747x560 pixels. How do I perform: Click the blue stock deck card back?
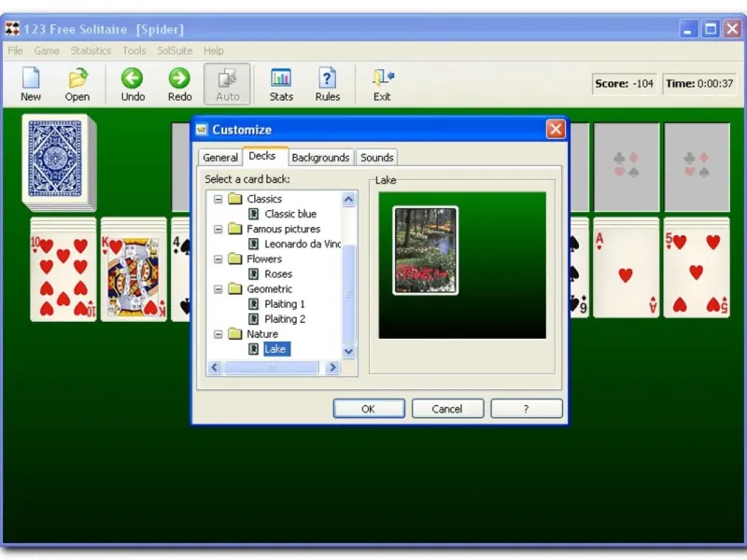pos(55,159)
